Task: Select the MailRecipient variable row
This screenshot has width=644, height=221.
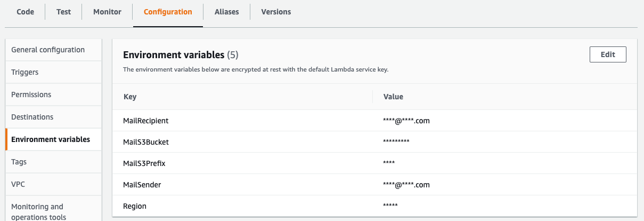Action: [x=374, y=121]
